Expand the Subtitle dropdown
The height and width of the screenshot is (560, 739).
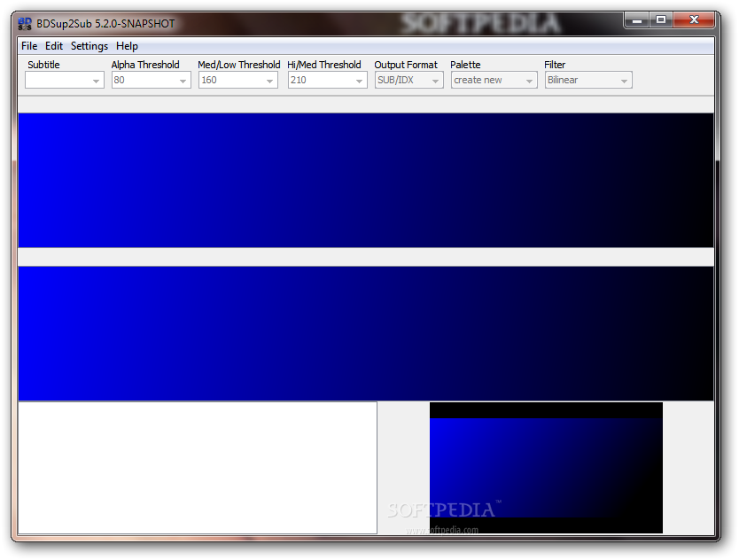click(65, 80)
